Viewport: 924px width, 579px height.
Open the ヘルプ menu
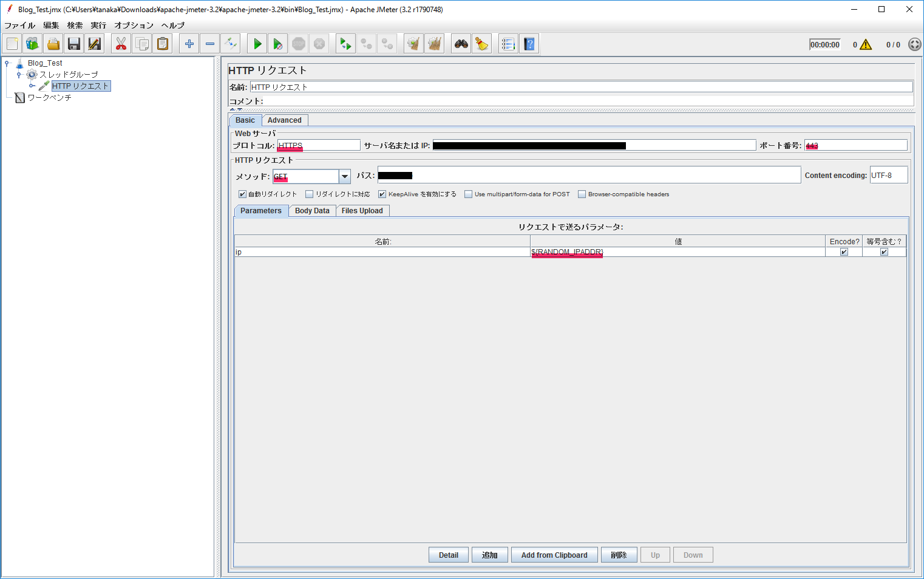[173, 26]
